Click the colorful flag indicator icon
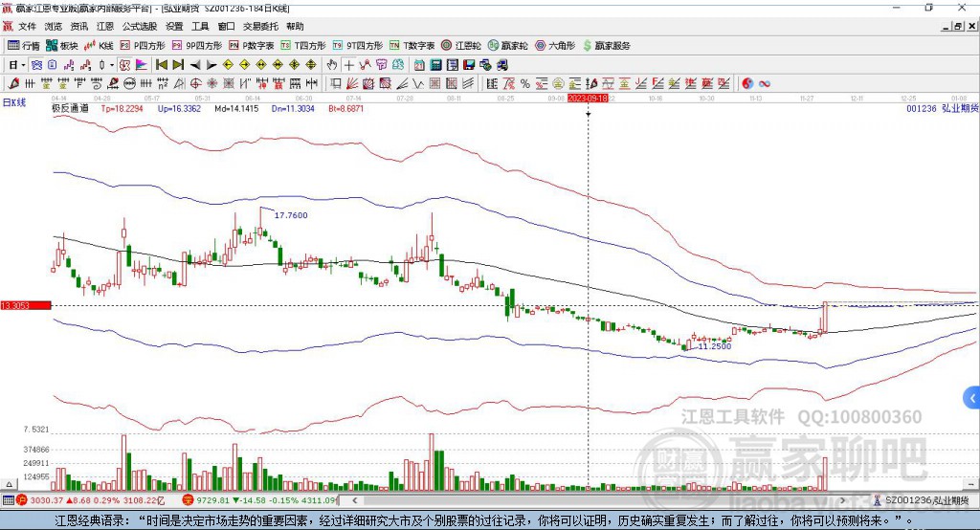The width and height of the screenshot is (980, 530). 142,65
